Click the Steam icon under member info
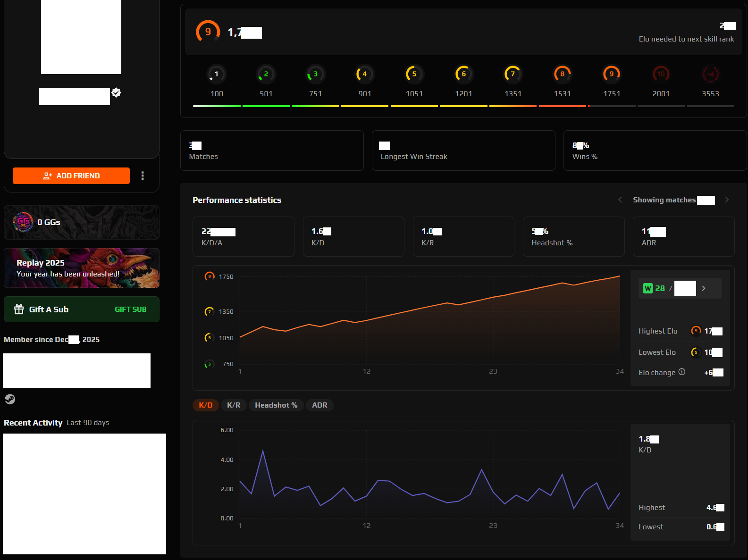The image size is (748, 560). tap(10, 400)
